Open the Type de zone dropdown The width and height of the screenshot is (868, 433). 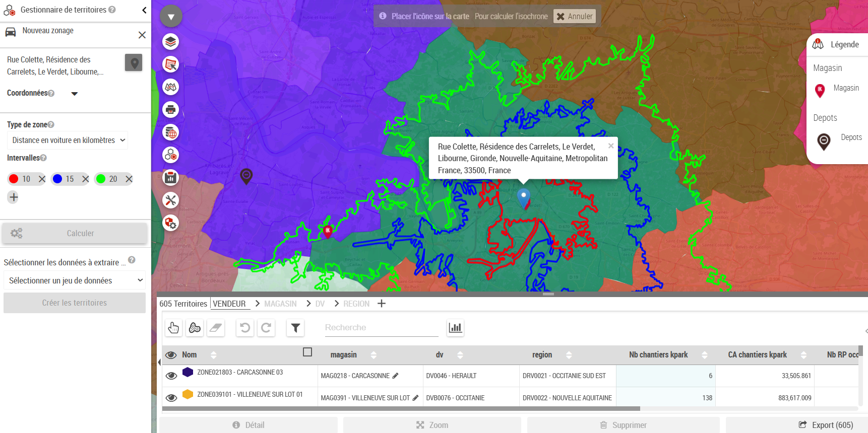(x=68, y=140)
